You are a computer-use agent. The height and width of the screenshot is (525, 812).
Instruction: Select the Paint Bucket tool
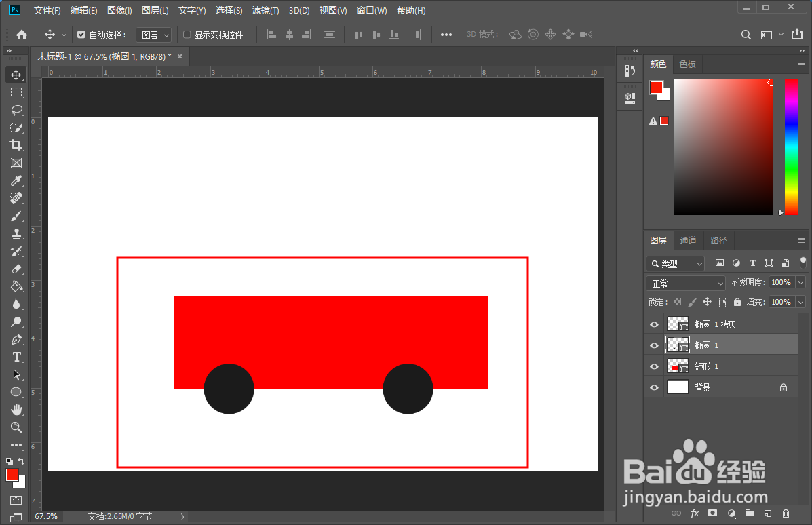coord(16,286)
